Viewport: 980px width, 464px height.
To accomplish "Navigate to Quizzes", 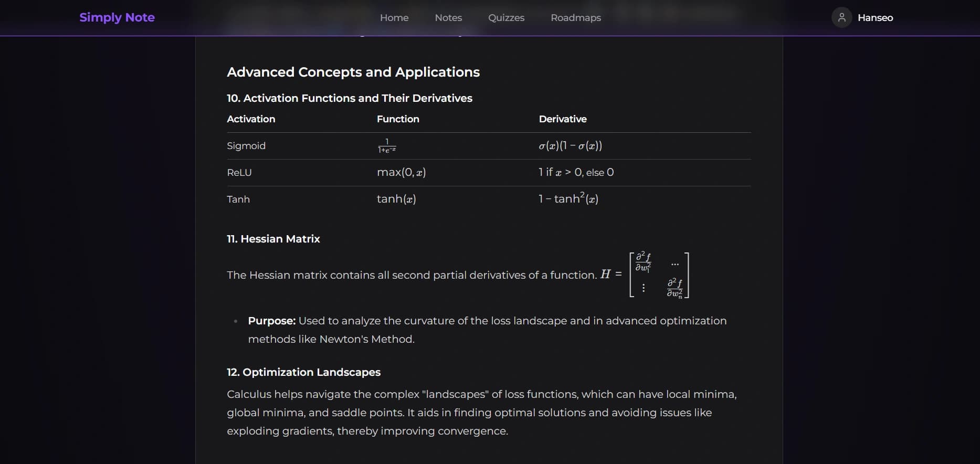I will (x=506, y=17).
